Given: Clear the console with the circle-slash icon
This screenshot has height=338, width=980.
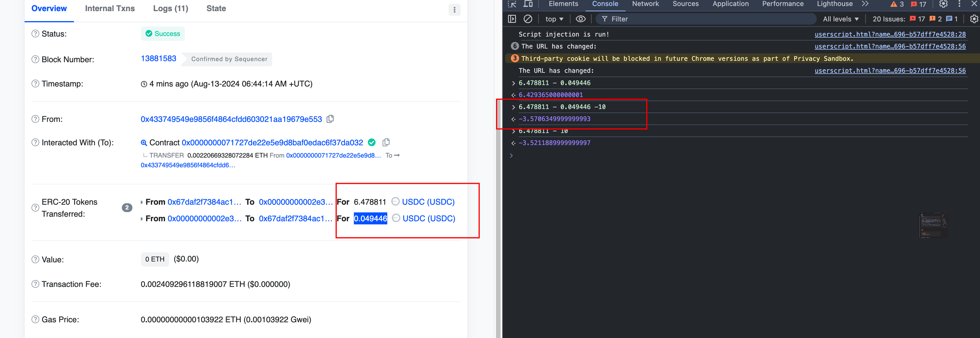Looking at the screenshot, I should pyautogui.click(x=528, y=19).
